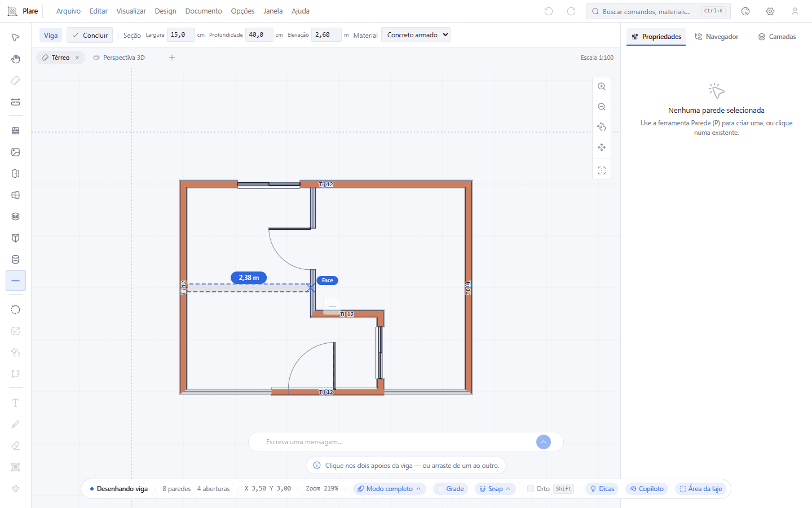This screenshot has height=508, width=812.
Task: Open the Perspectiva 3D view tab
Action: coord(119,58)
